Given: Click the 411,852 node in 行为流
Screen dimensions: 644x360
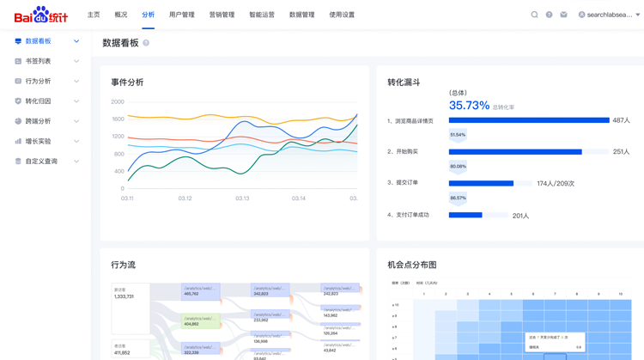Looking at the screenshot, I should tap(131, 349).
